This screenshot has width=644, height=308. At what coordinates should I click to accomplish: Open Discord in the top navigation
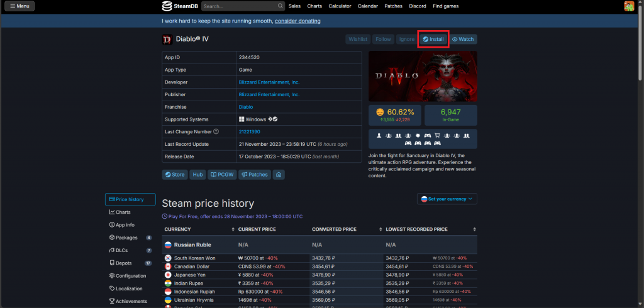[418, 6]
